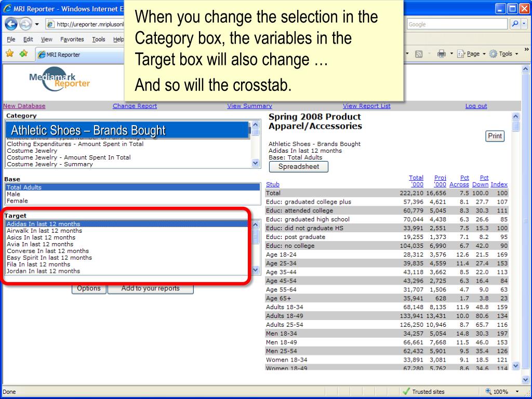
Task: Click the Change Report link
Action: tap(135, 106)
